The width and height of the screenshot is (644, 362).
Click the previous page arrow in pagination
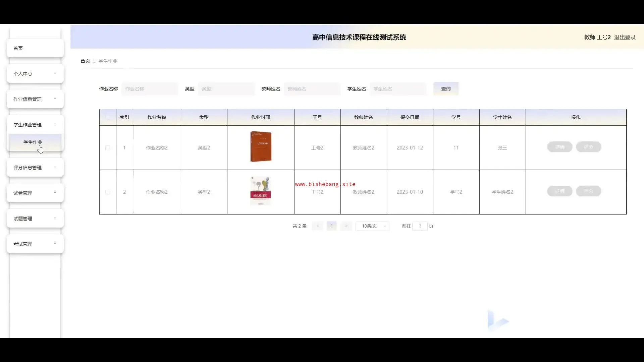point(317,226)
